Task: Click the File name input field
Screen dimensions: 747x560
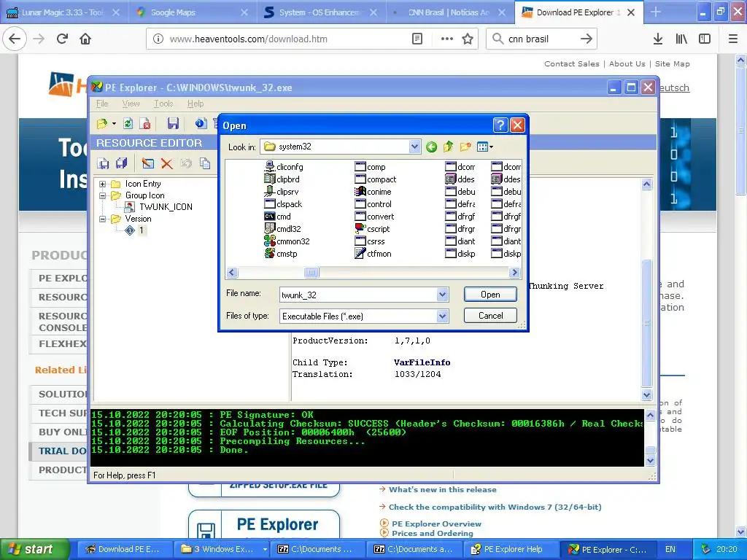Action: (358, 295)
